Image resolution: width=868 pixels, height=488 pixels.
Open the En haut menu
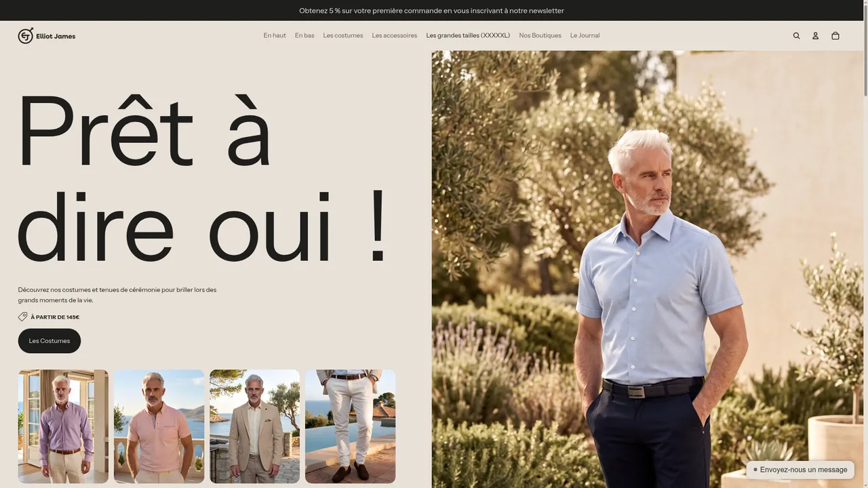pyautogui.click(x=275, y=35)
